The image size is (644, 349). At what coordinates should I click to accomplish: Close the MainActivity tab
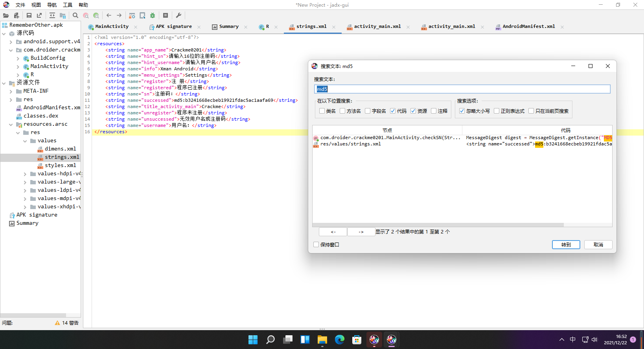point(136,27)
